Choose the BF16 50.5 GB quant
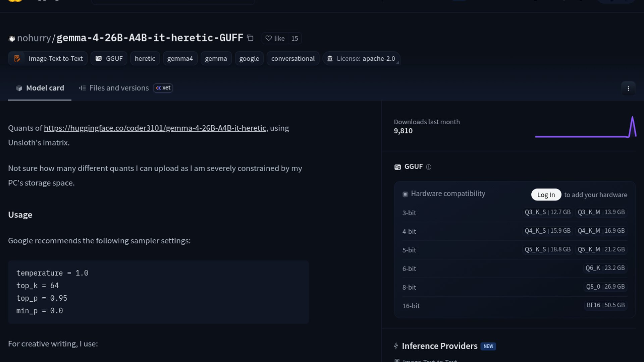 click(605, 305)
